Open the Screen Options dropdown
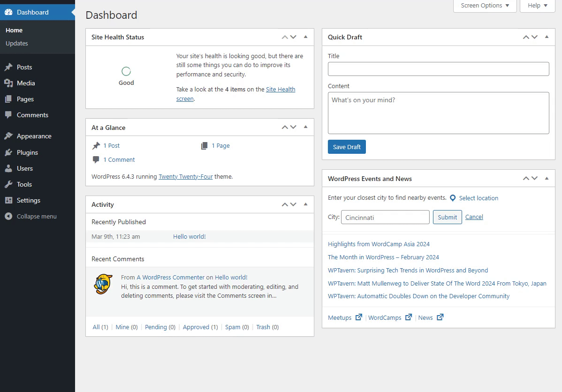562x392 pixels. 485,6
